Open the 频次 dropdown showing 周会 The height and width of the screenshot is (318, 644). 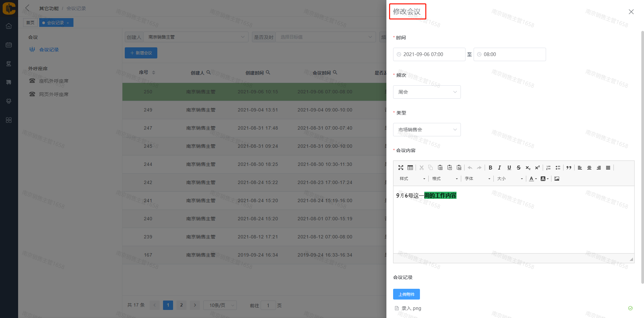[x=427, y=92]
